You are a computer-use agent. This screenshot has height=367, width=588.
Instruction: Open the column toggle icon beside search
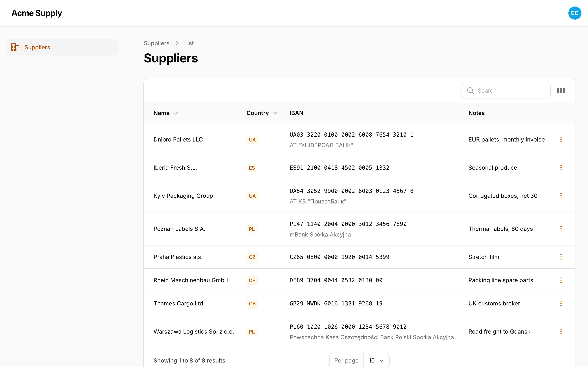coord(561,91)
